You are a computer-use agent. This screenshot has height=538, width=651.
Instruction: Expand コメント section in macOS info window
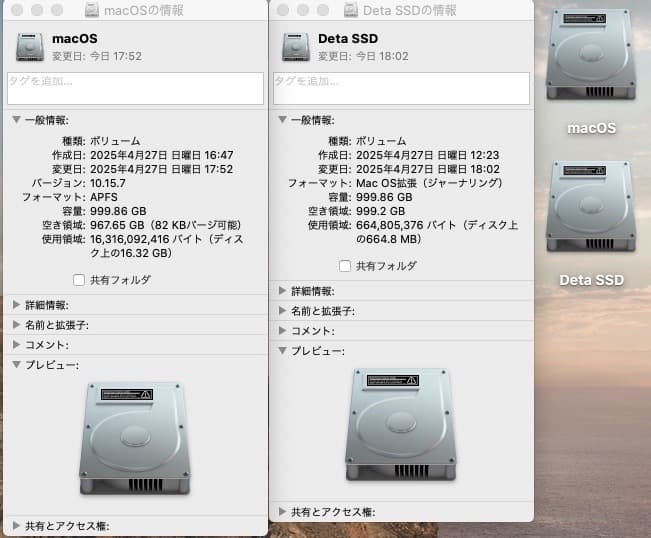[17, 345]
